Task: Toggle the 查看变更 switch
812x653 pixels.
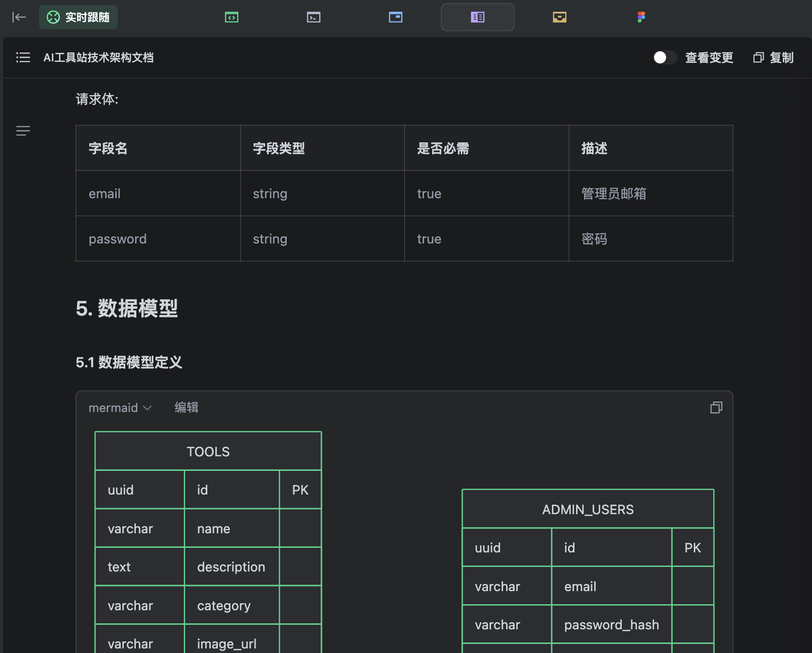Action: click(x=664, y=57)
